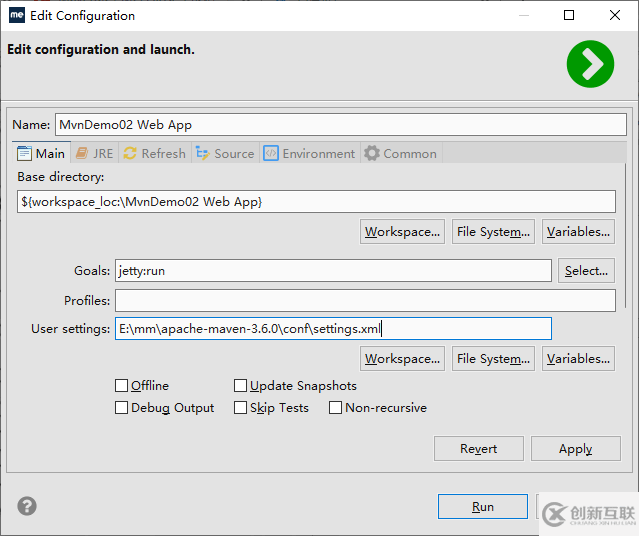The width and height of the screenshot is (639, 536).
Task: Click the 'me' application icon in title bar
Action: pos(17,15)
